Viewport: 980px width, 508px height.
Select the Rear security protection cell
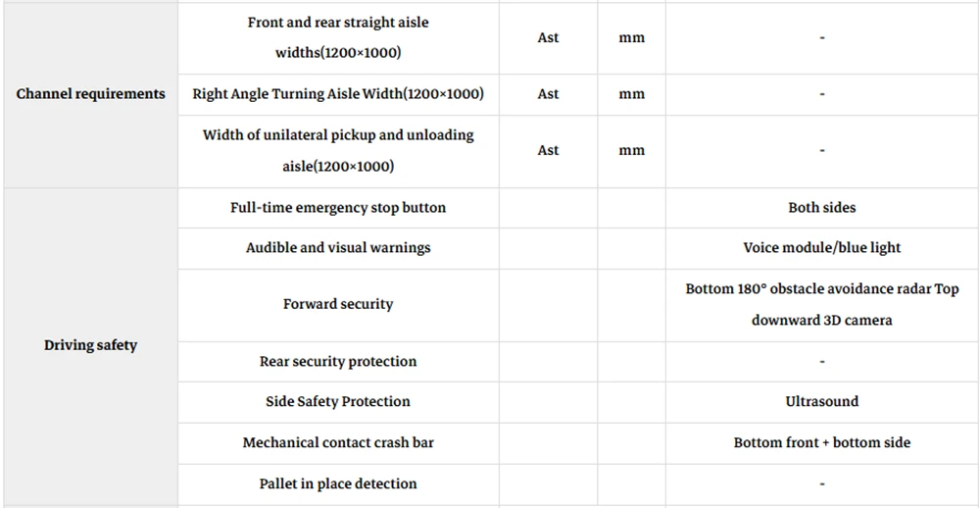pyautogui.click(x=338, y=362)
